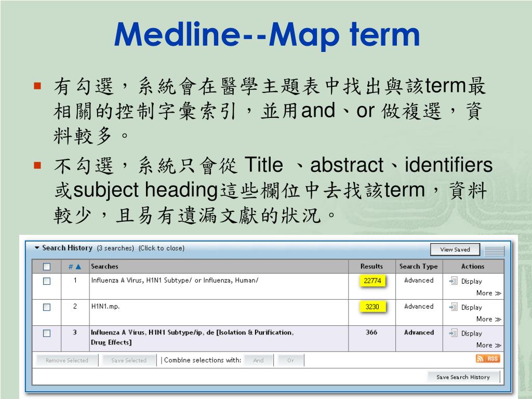This screenshot has height=399, width=532.
Task: Click the Save Selected button
Action: click(129, 361)
